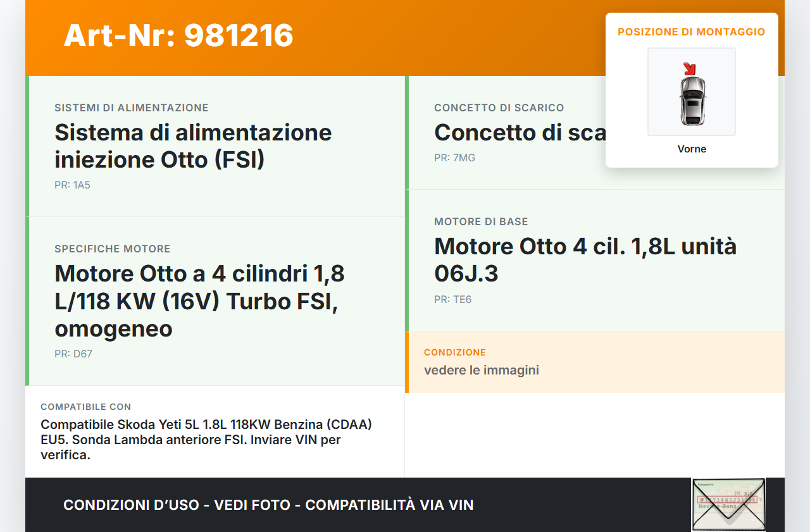810x532 pixels.
Task: Click the 'SISTEMI DI ALIMENTAZIONE' label
Action: [x=132, y=108]
